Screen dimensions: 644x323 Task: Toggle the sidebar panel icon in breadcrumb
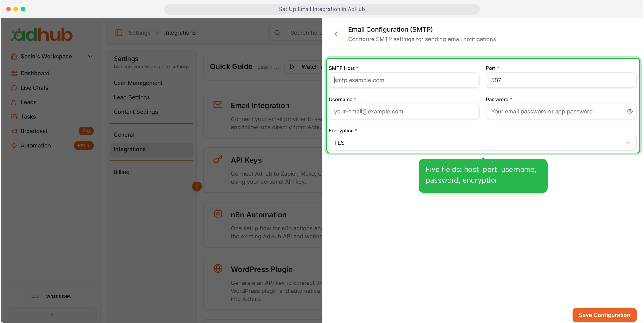[x=119, y=33]
